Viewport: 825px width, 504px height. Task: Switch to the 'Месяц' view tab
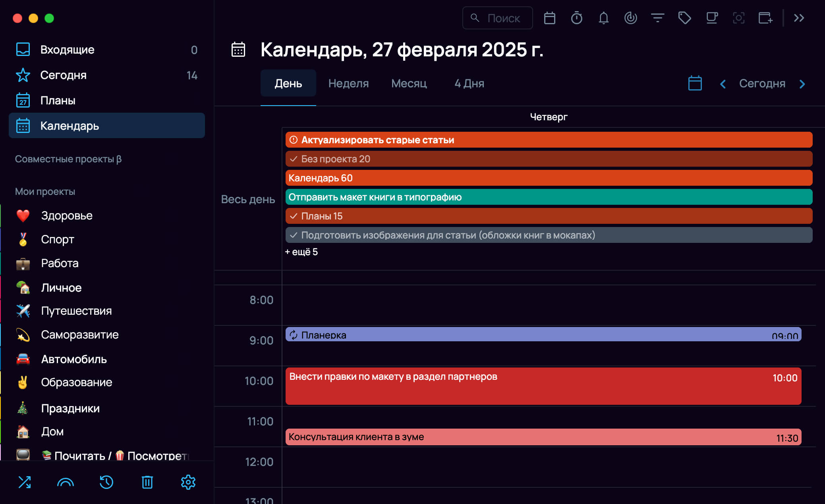(x=409, y=83)
